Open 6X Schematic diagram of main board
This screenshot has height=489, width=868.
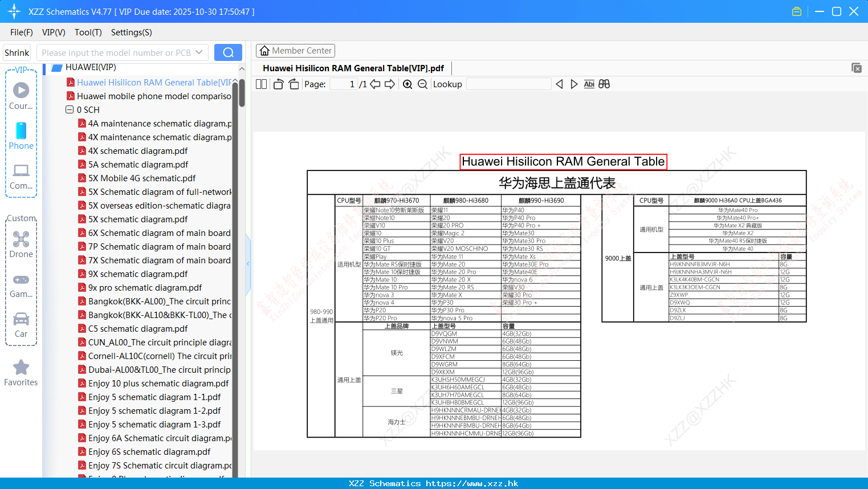(154, 233)
